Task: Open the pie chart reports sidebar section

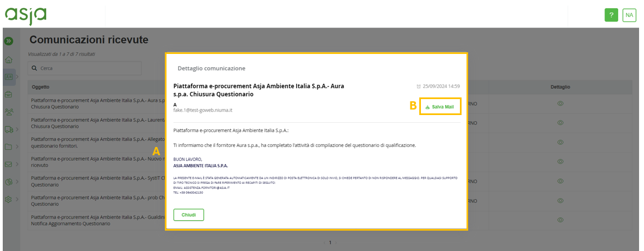Action: [9, 182]
